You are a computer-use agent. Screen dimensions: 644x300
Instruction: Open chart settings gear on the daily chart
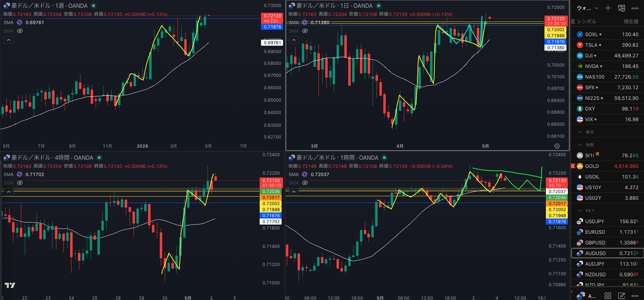coord(557,146)
